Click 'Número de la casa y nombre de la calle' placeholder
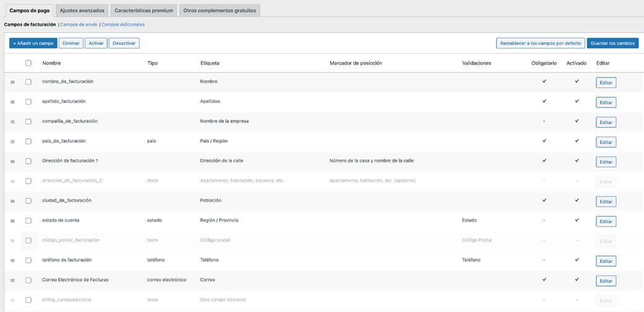The height and width of the screenshot is (312, 644). 371,161
